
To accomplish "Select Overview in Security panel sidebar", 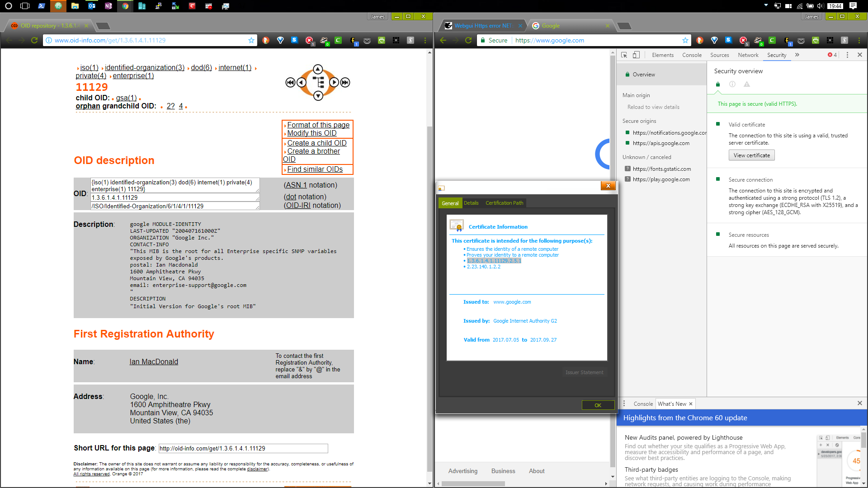I will click(662, 75).
